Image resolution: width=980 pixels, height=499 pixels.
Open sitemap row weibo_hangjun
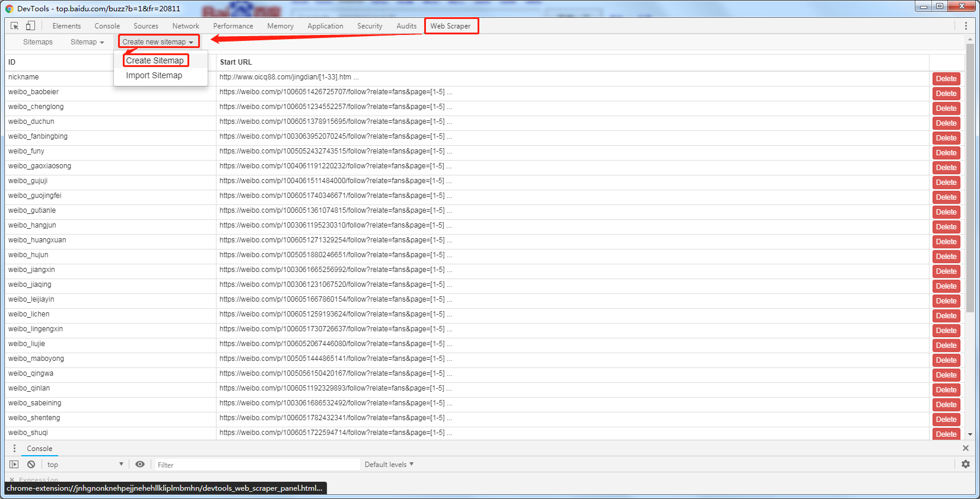(485, 227)
